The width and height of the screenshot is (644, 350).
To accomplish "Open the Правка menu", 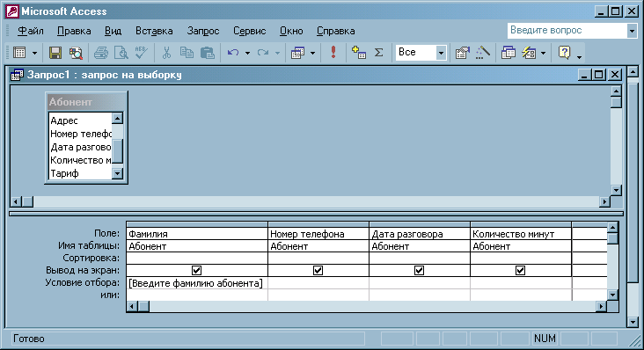I will click(74, 31).
